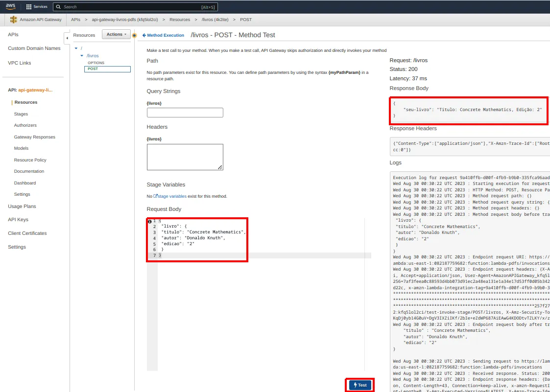
Task: Open API Keys
Action: pos(18,220)
